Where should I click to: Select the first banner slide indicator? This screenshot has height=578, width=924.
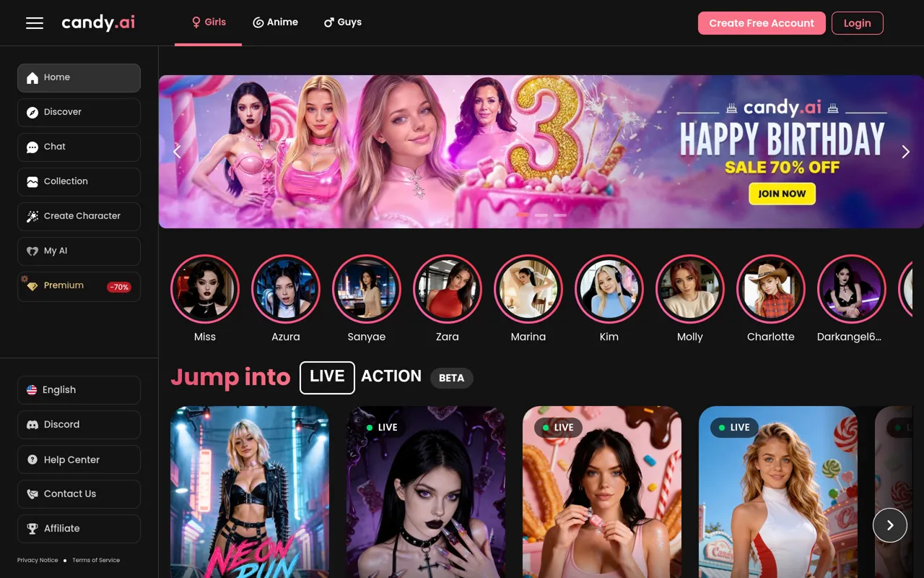tap(523, 215)
